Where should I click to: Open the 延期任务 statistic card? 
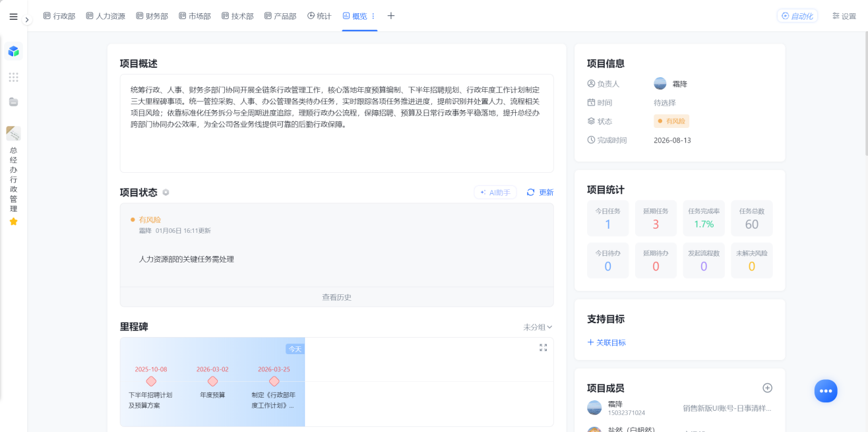[656, 218]
